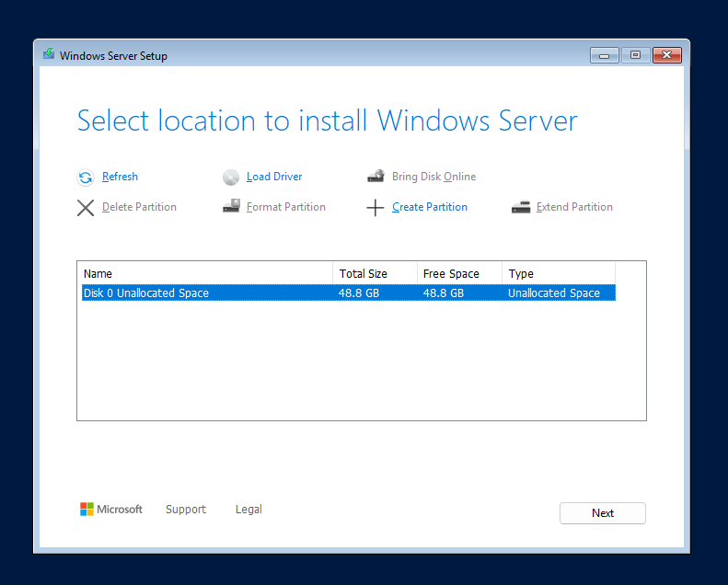Click the Create Partition plus icon

[376, 208]
